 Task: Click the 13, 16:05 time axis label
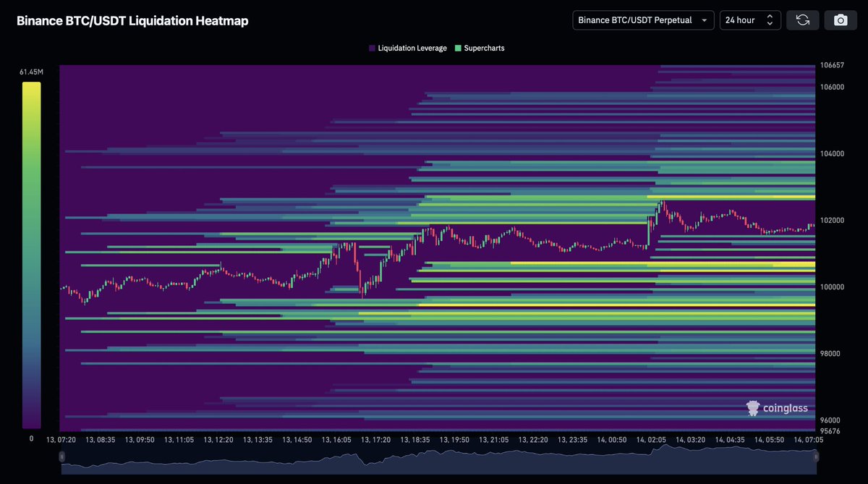[336, 439]
